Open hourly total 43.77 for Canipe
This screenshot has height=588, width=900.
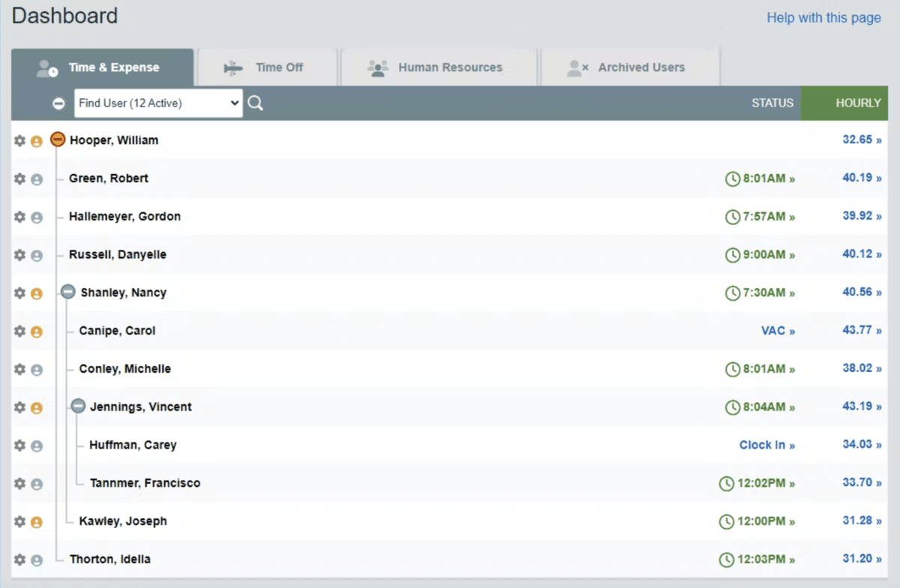pyautogui.click(x=862, y=330)
